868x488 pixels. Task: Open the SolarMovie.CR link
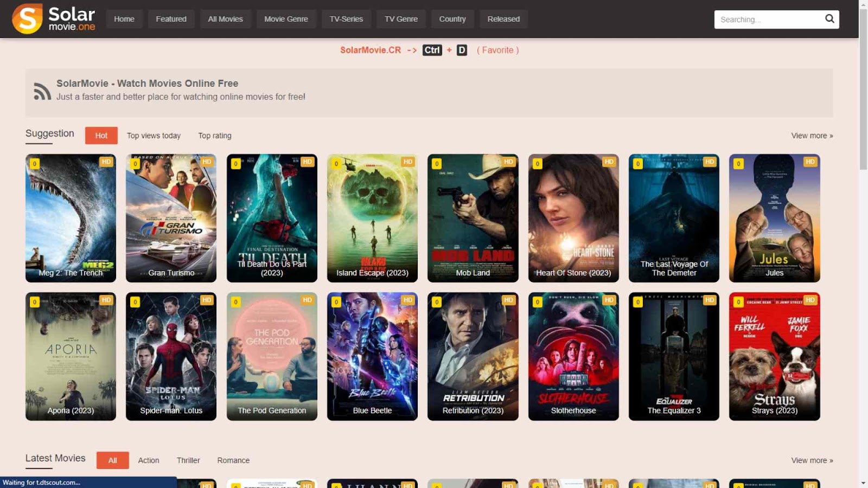click(371, 50)
